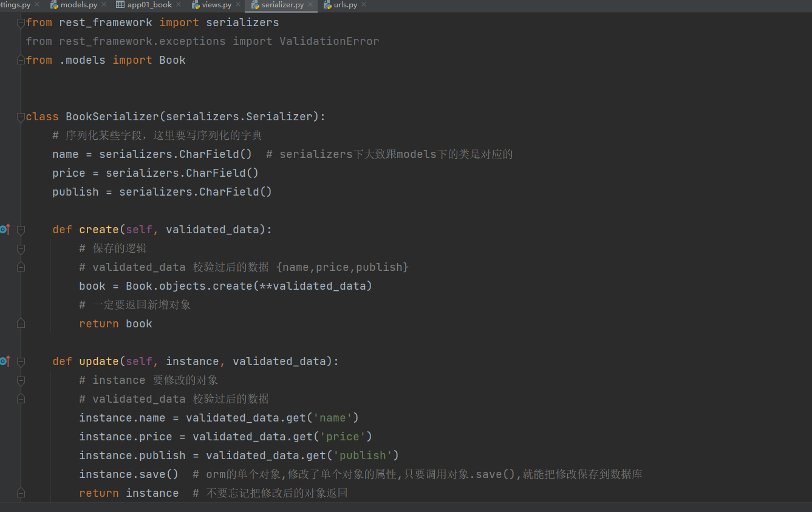Viewport: 812px width, 512px height.
Task: Click the unused 'ValidationError' import name
Action: (329, 41)
